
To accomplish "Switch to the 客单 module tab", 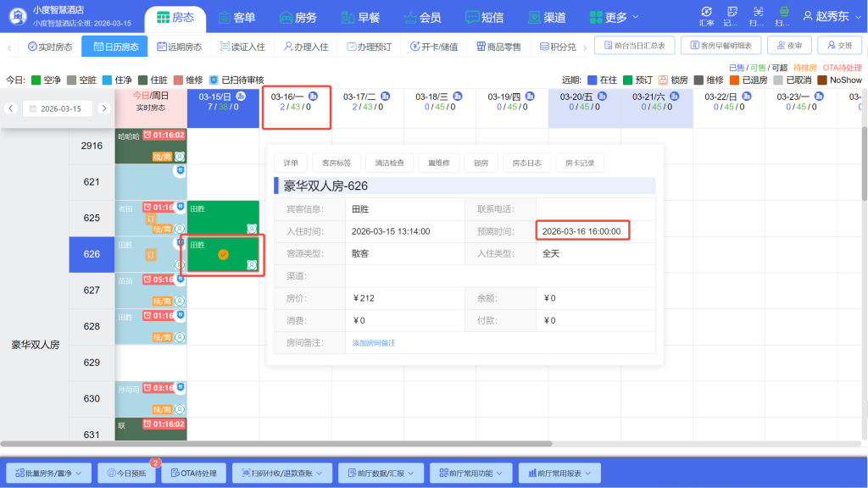I will pos(238,17).
